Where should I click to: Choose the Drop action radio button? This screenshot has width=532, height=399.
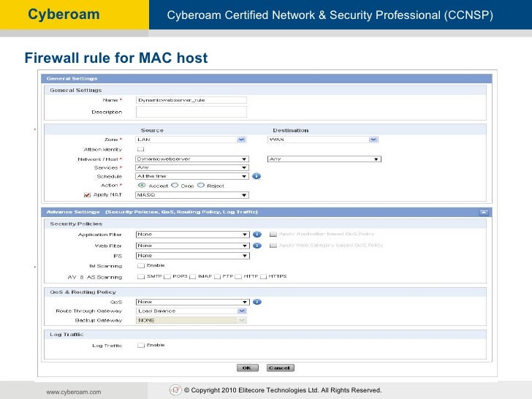click(x=175, y=186)
